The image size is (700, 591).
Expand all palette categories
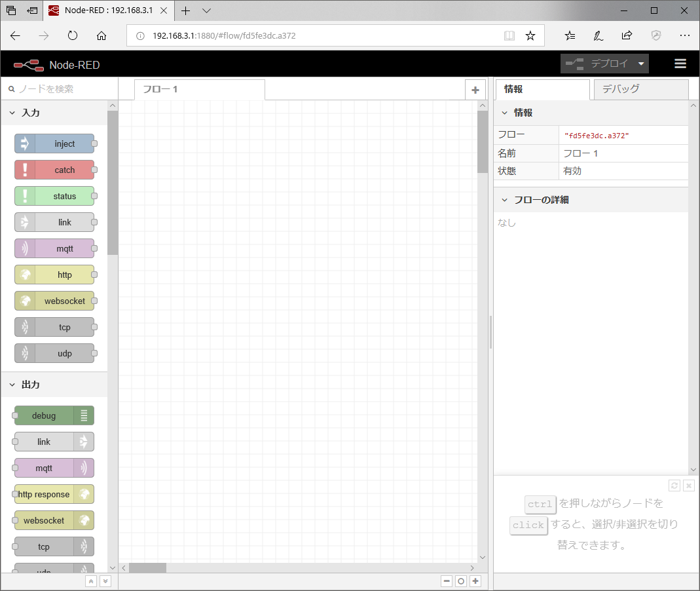tap(105, 581)
